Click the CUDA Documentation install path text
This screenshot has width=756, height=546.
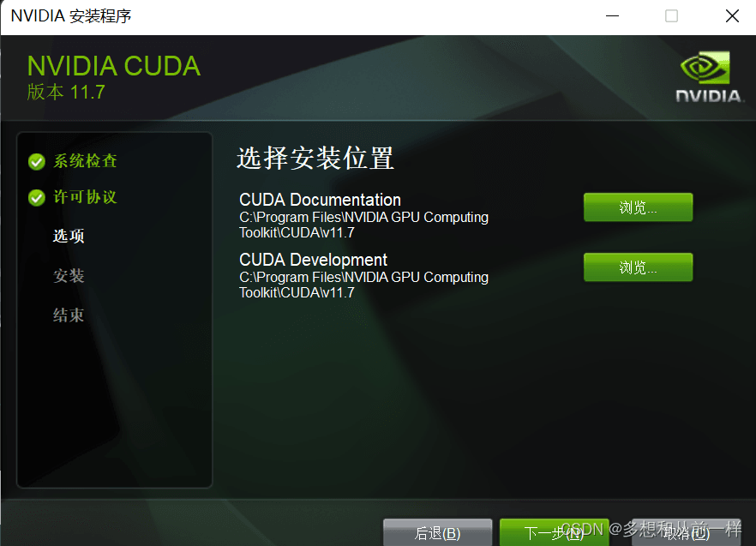pos(363,225)
